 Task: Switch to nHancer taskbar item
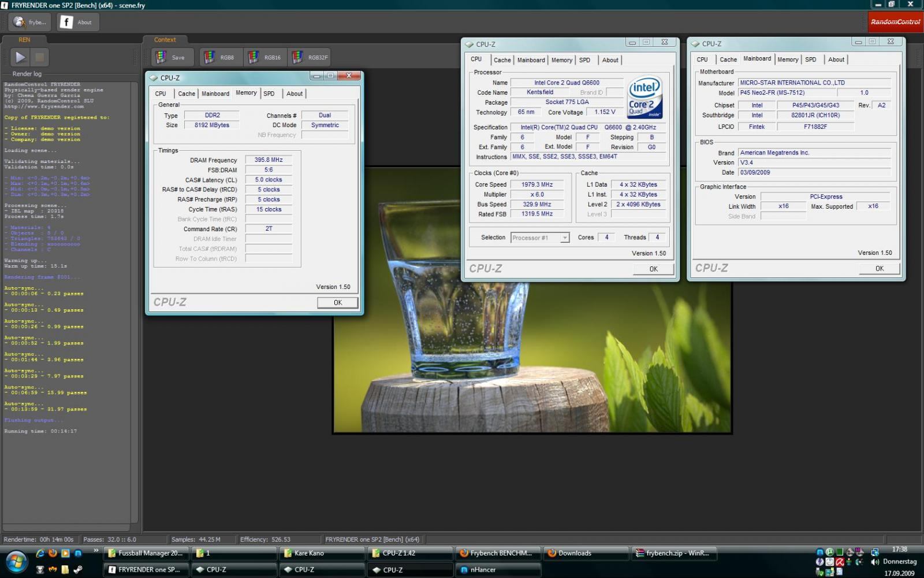point(498,569)
